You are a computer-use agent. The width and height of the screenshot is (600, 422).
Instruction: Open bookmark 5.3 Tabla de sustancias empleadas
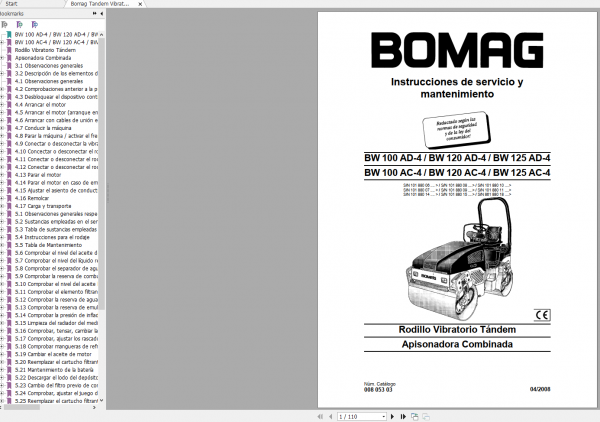pyautogui.click(x=55, y=230)
